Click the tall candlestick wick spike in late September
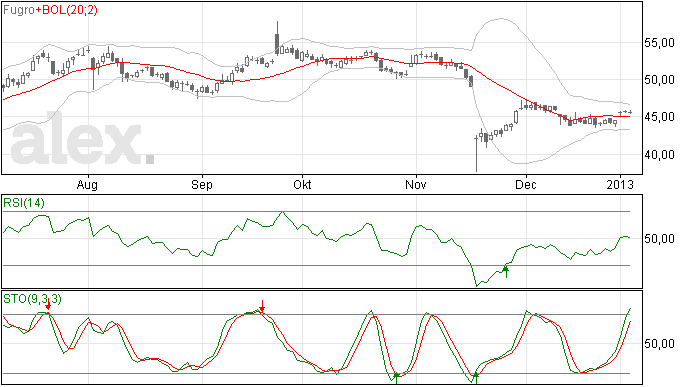This screenshot has height=387, width=690. click(x=277, y=37)
